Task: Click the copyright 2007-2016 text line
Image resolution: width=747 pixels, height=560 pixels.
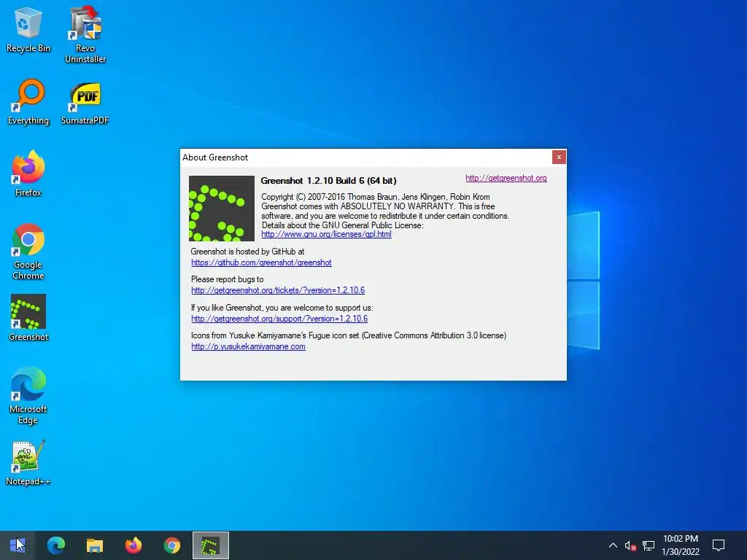Action: [x=376, y=197]
